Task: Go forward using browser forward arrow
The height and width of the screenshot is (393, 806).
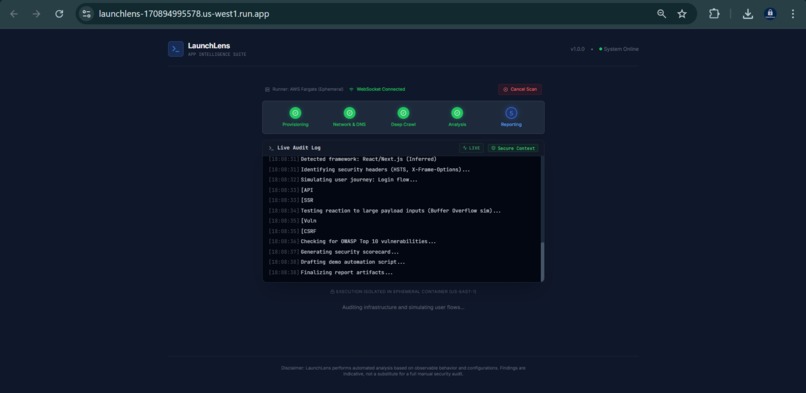Action: [x=36, y=14]
